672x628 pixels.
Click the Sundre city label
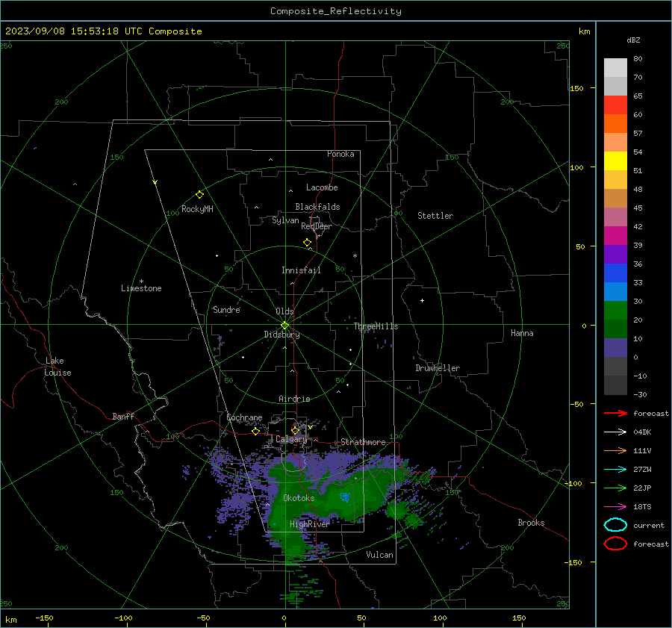click(226, 309)
